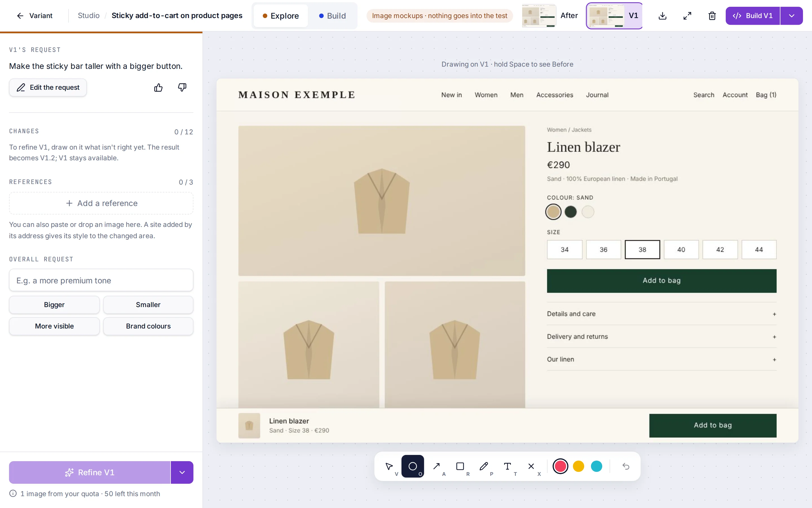Download the V1 mockup image

tap(662, 16)
